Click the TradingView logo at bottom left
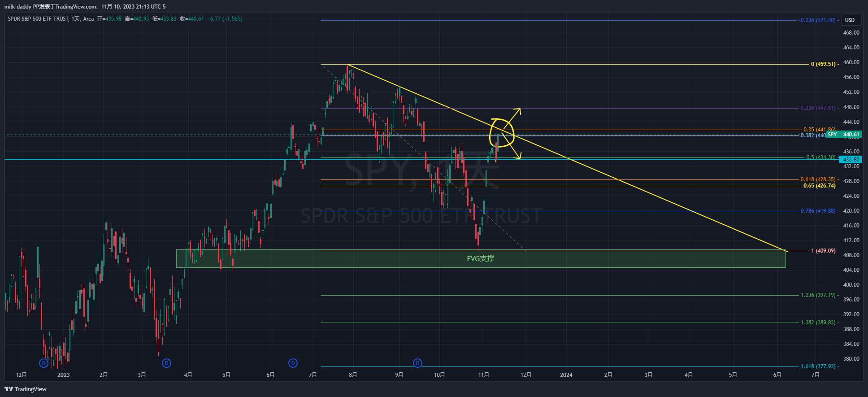This screenshot has height=397, width=868. click(26, 389)
